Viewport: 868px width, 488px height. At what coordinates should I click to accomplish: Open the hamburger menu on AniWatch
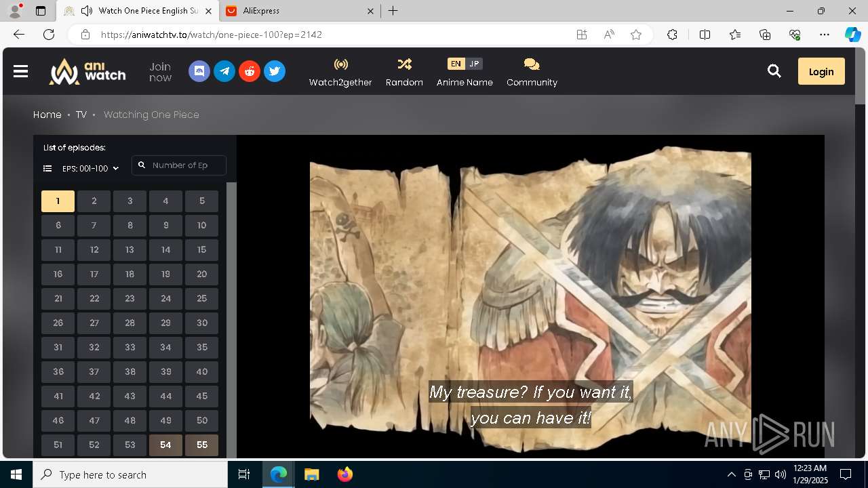[20, 71]
